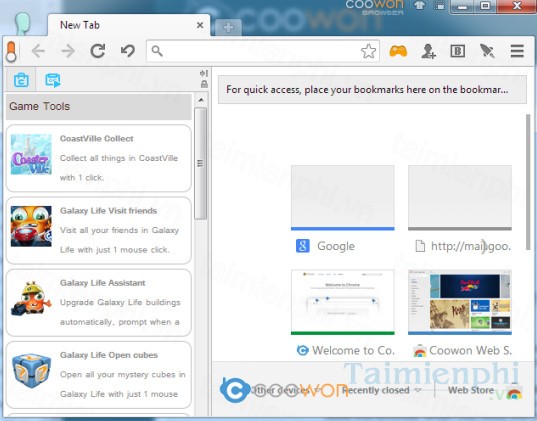Viewport: 537px width, 421px height.
Task: Click the Visit all your friends in Galaxy description
Action: coord(120,240)
